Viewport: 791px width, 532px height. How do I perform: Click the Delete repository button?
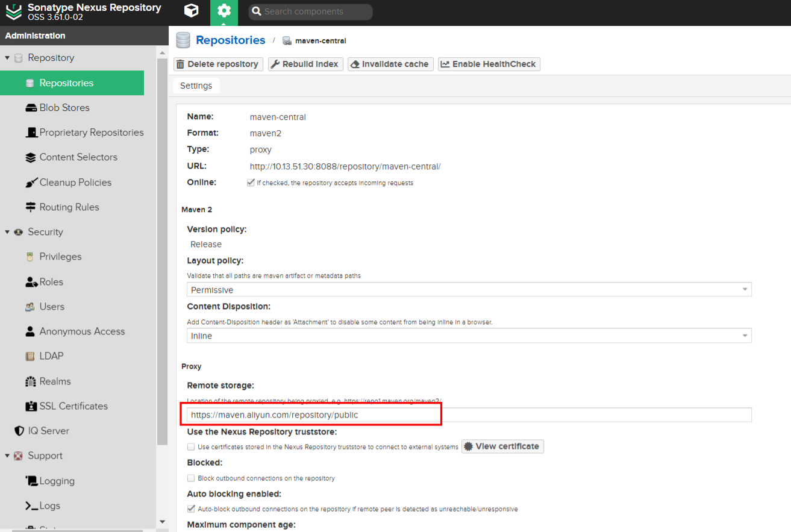[x=218, y=64]
